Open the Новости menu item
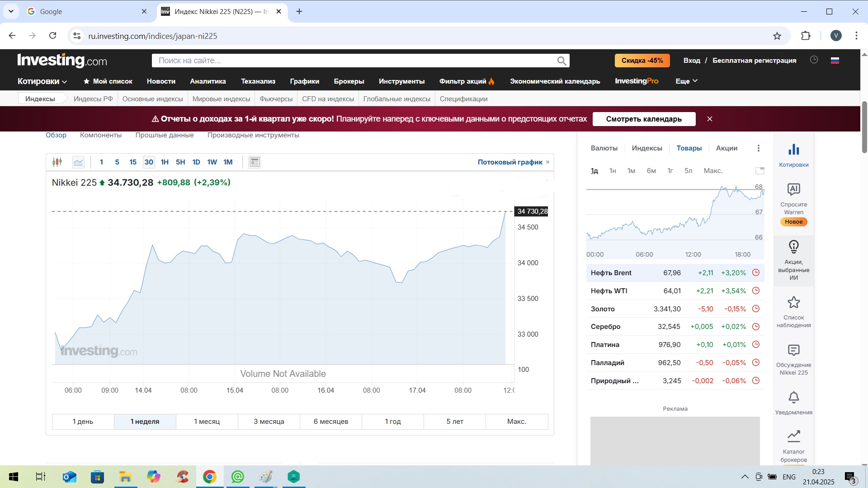 pos(161,81)
